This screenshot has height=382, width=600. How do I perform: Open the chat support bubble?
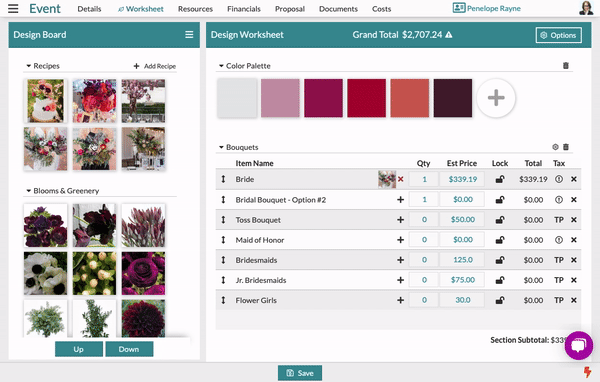pos(579,346)
